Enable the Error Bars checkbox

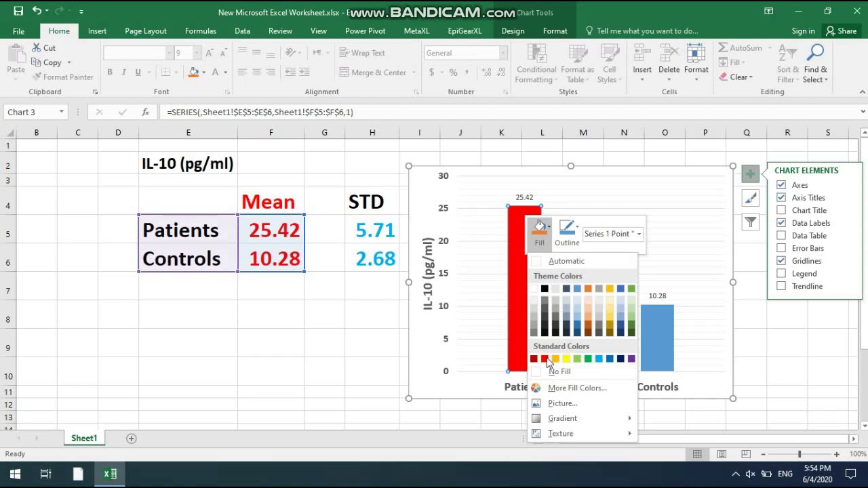point(781,248)
